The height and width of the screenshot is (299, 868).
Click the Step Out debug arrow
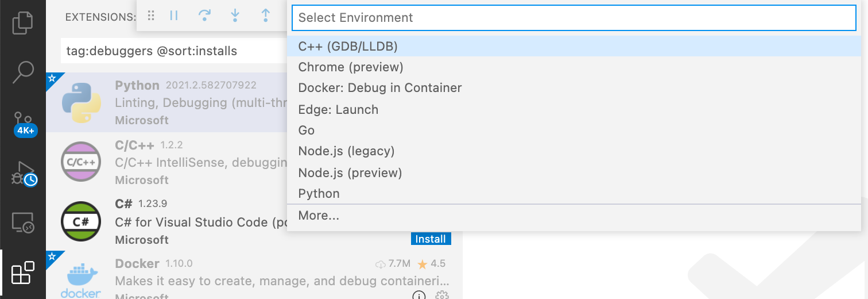[265, 16]
